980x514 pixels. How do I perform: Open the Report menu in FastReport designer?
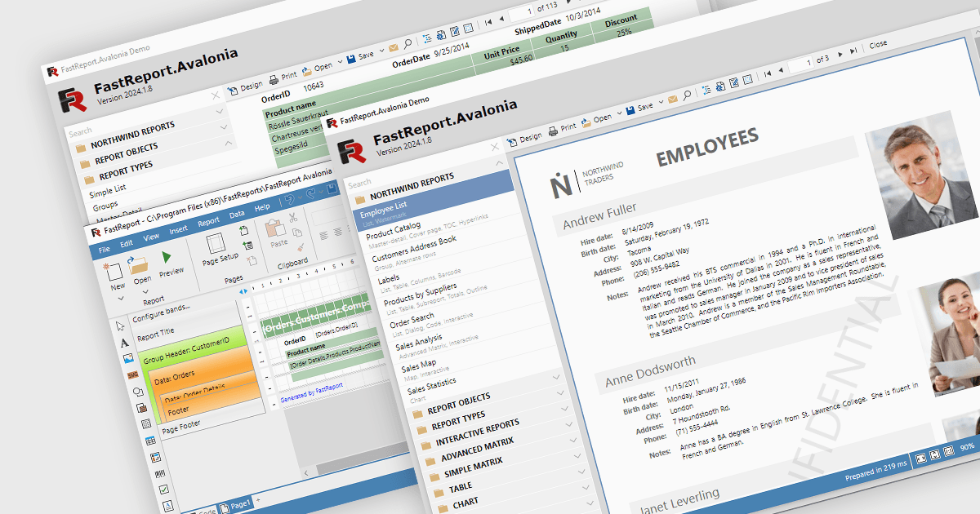click(208, 222)
